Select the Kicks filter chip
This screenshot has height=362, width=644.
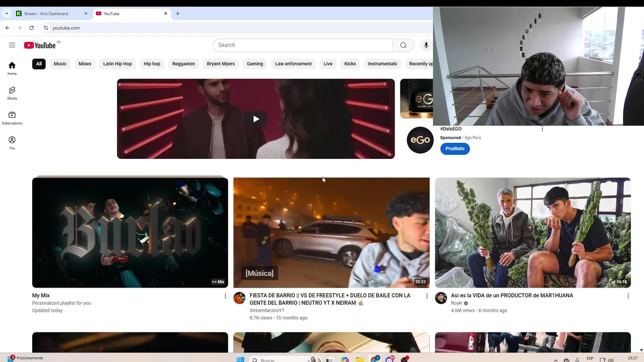point(350,64)
